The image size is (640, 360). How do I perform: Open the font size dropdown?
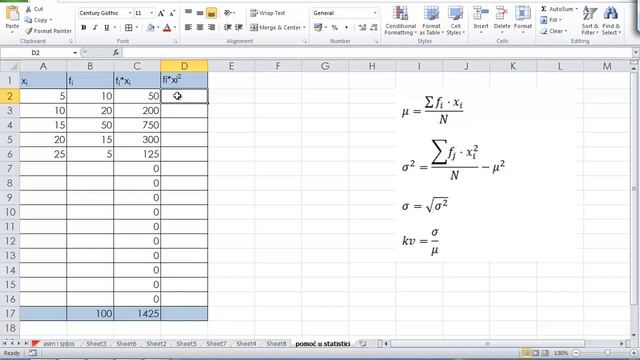click(x=152, y=13)
